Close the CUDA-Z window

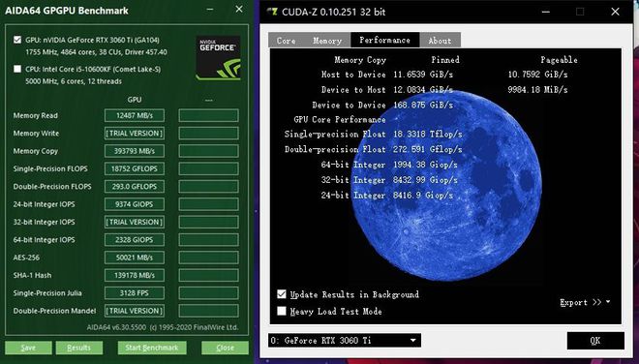pyautogui.click(x=616, y=12)
